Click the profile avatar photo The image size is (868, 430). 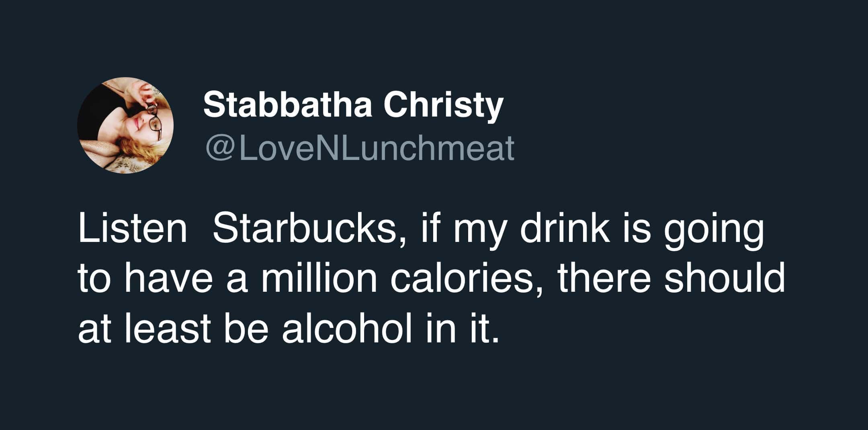pos(125,125)
